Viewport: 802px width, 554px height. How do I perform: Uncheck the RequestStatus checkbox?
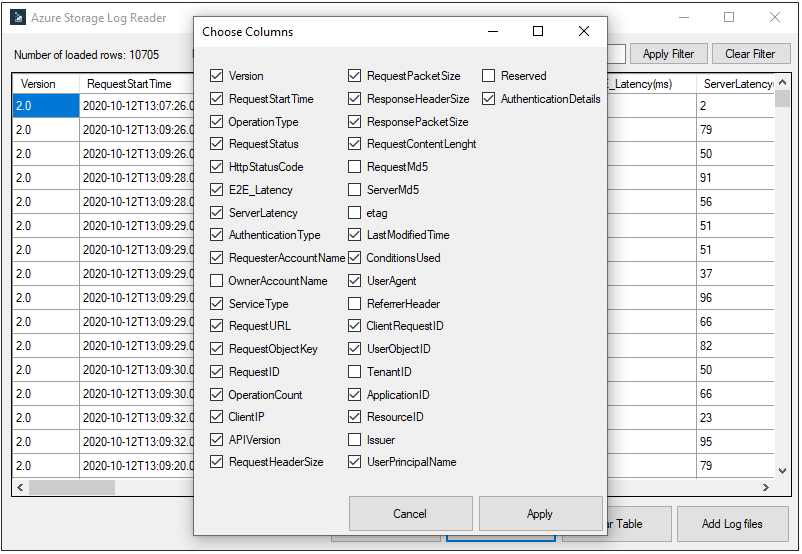216,144
